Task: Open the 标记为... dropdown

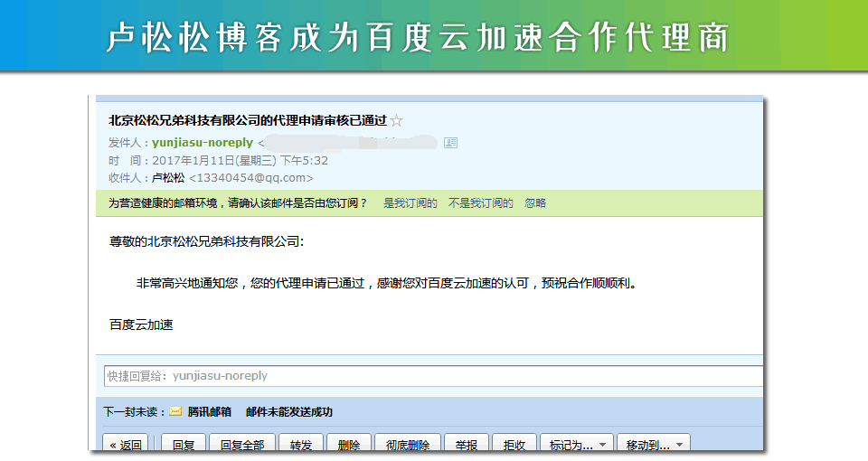Action: [x=577, y=443]
